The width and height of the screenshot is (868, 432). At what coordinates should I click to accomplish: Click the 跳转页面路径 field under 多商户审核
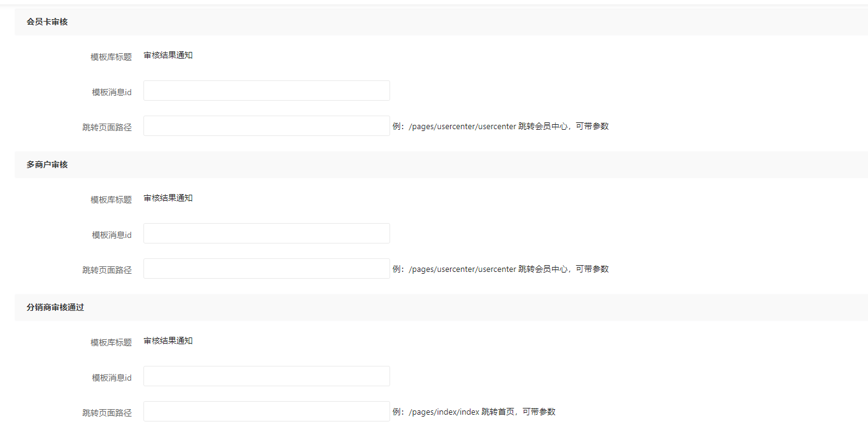266,269
